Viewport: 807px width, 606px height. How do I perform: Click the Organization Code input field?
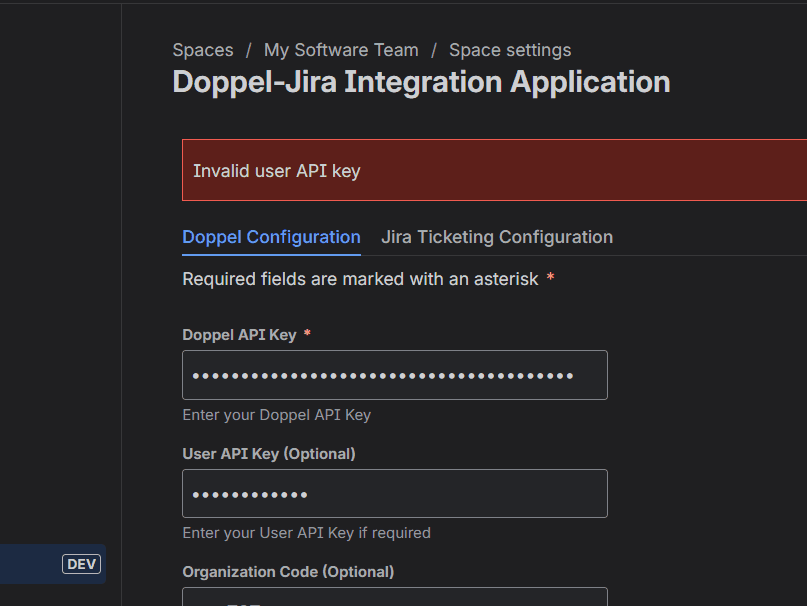tap(395, 597)
